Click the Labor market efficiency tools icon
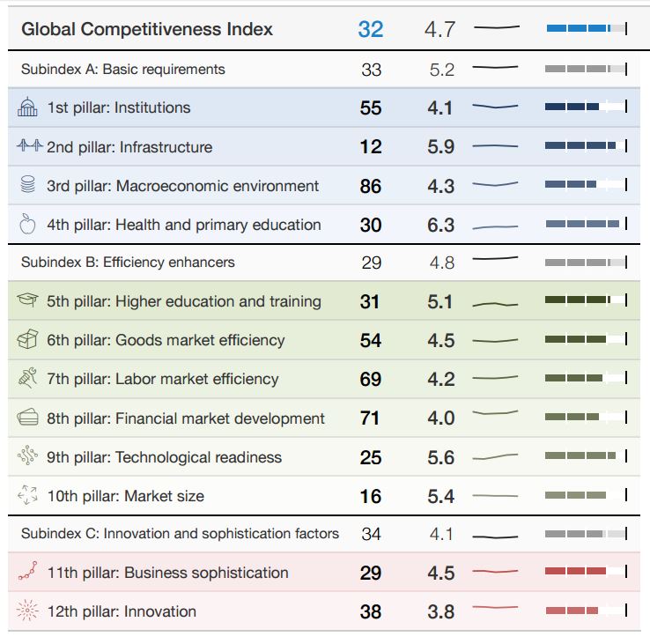 pyautogui.click(x=28, y=379)
